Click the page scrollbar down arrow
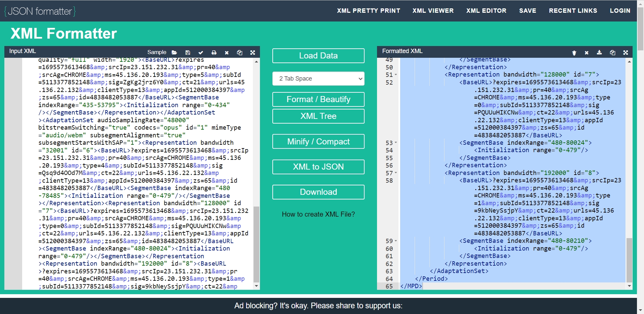Viewport: 644px width, 314px height. point(640,310)
